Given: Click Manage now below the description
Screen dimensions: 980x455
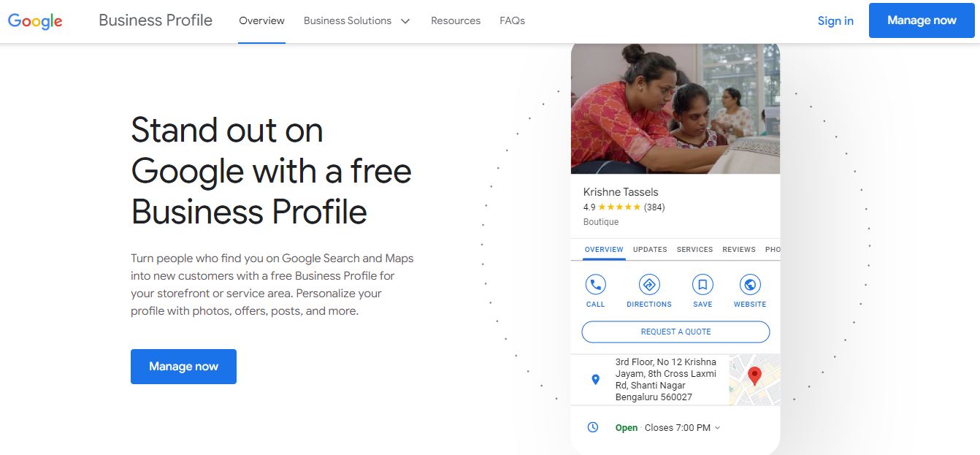Looking at the screenshot, I should click(183, 367).
